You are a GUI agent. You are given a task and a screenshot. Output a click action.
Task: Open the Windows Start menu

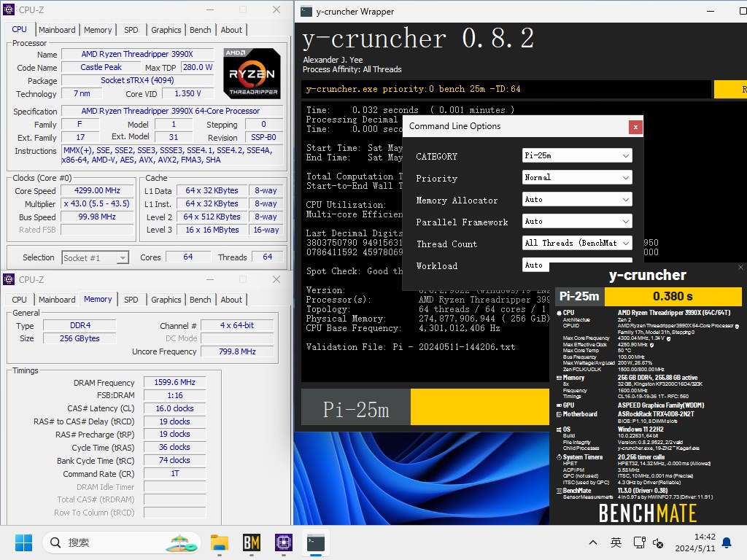[23, 542]
